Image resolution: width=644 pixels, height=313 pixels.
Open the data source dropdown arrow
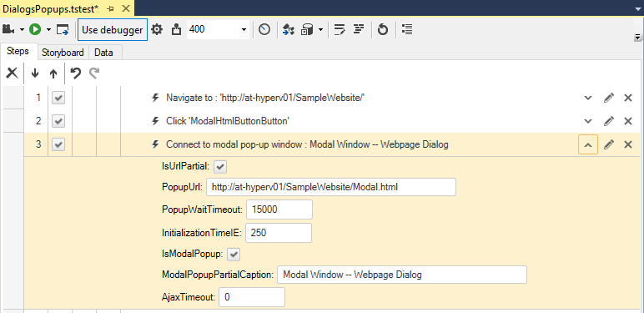click(x=320, y=29)
